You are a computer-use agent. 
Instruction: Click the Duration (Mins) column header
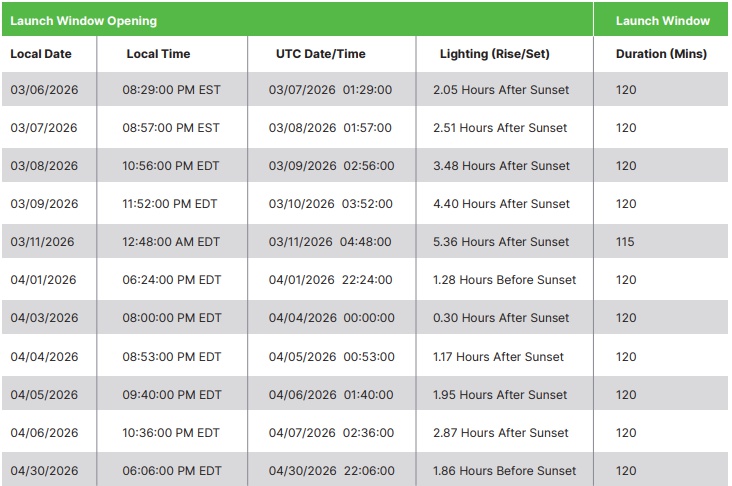coord(662,54)
